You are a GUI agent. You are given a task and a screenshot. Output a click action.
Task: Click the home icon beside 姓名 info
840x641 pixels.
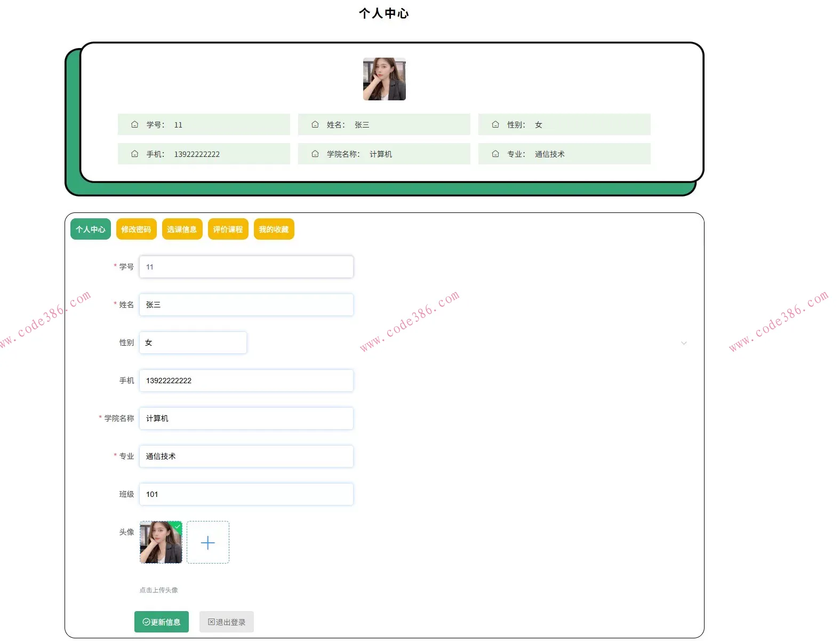[315, 124]
